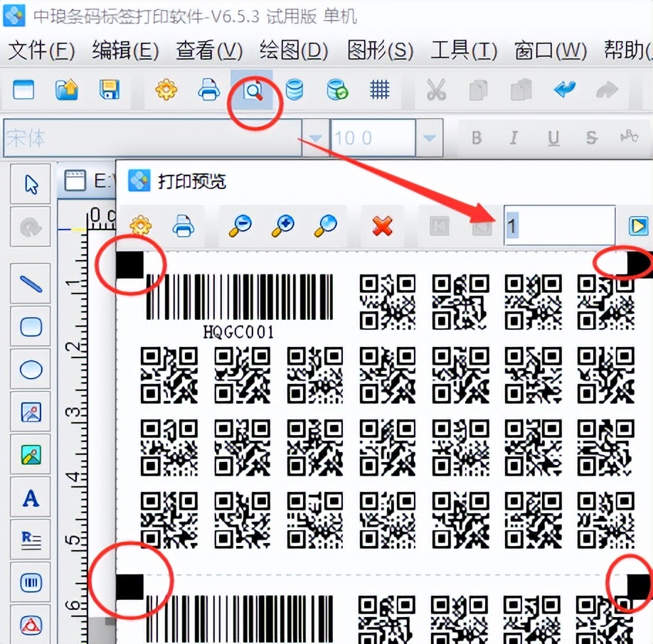Select the text A tool

coord(31,498)
